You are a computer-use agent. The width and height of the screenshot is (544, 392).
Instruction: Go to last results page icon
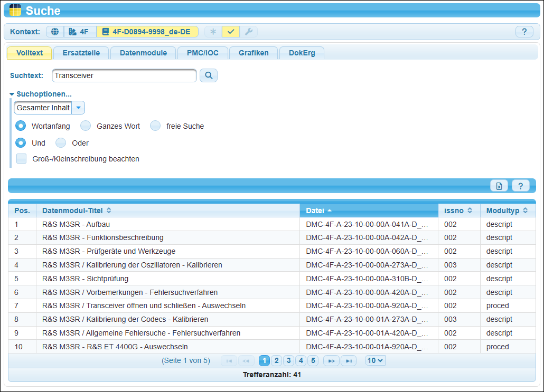[x=349, y=361]
